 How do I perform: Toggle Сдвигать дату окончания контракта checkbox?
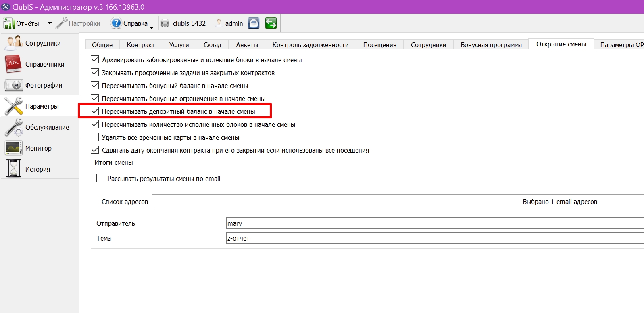click(x=95, y=150)
